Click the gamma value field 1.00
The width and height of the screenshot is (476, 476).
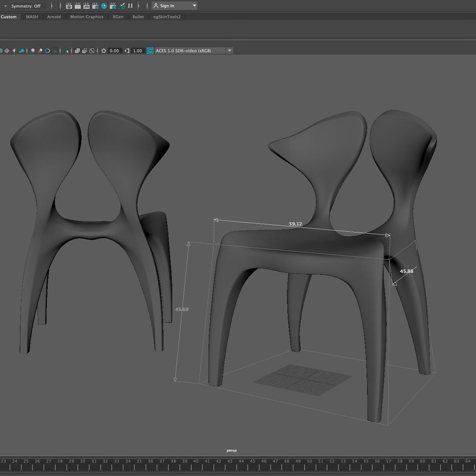coord(138,51)
